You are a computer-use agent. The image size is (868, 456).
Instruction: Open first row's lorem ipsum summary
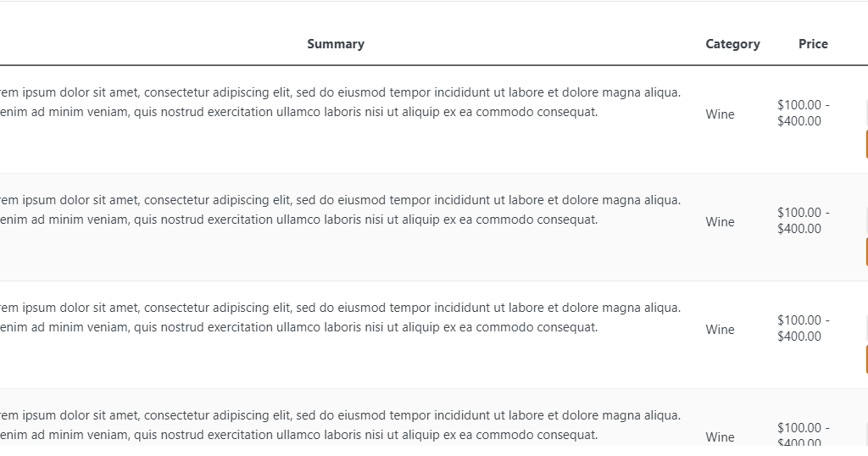pos(341,103)
